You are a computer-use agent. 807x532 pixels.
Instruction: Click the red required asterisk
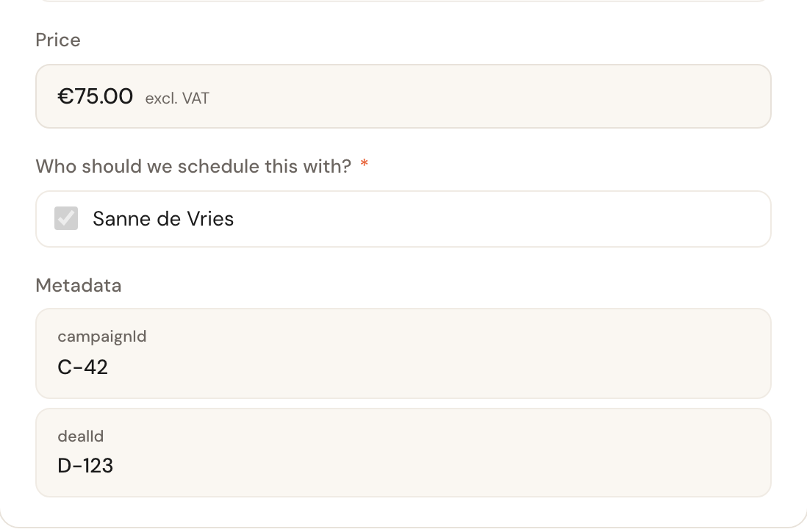pyautogui.click(x=365, y=164)
